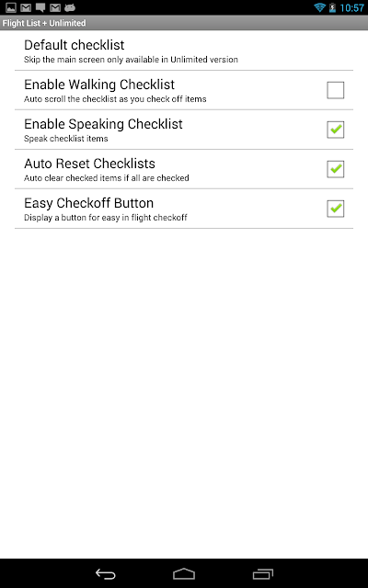The height and width of the screenshot is (588, 368).
Task: Tap the Auto Reset Checklists title text
Action: pos(89,164)
